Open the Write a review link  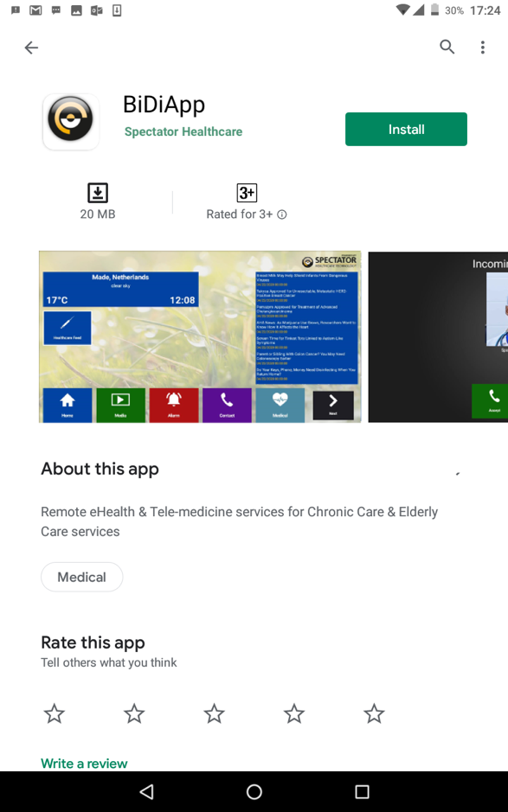(x=84, y=764)
